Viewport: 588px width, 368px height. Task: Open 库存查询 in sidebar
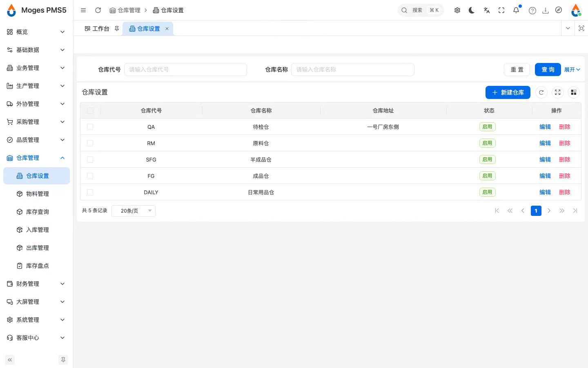tap(36, 212)
